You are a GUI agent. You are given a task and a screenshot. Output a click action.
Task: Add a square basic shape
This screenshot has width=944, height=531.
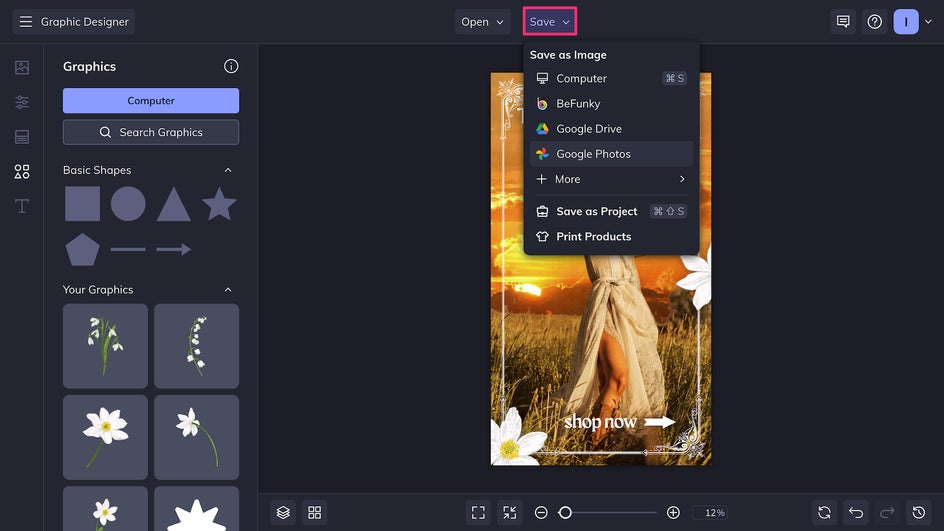click(x=82, y=204)
